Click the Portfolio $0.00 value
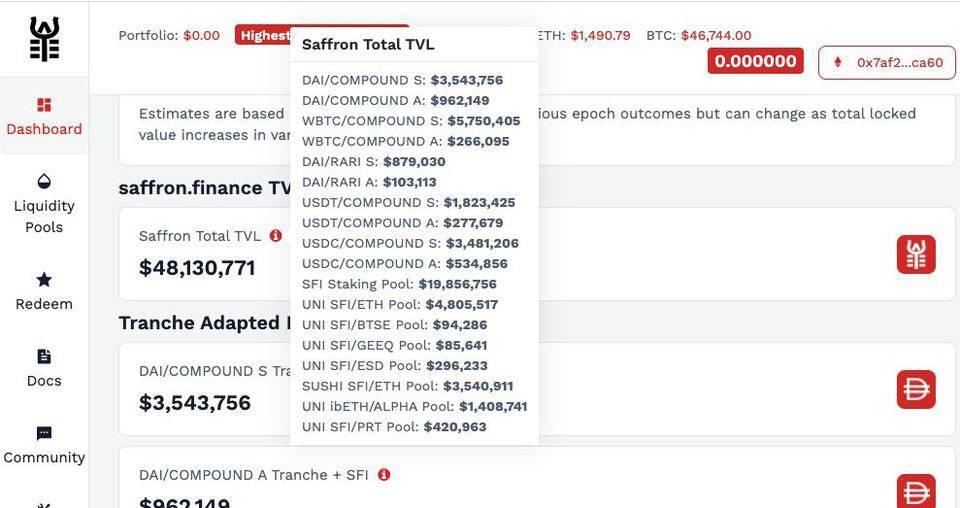This screenshot has height=508, width=960. pos(201,35)
